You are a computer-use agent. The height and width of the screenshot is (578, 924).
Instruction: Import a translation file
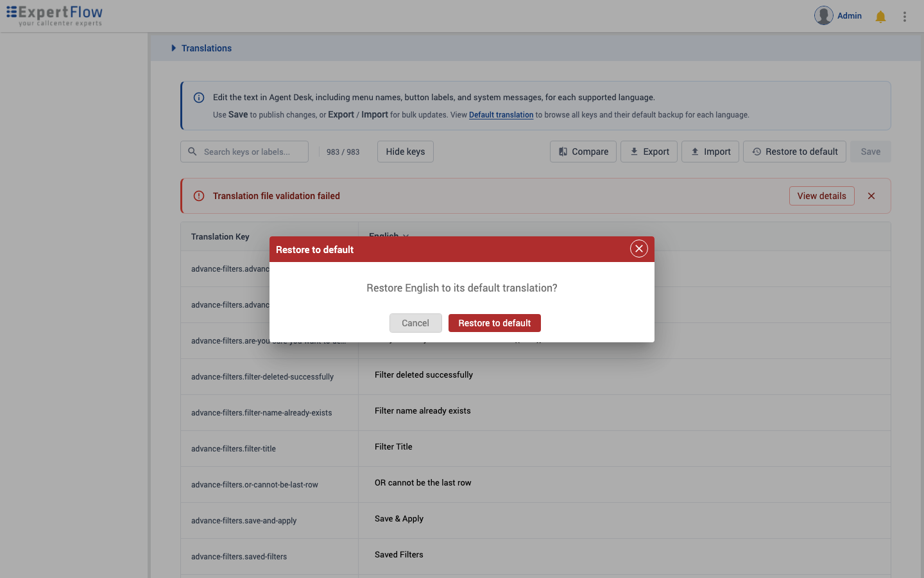pos(710,152)
